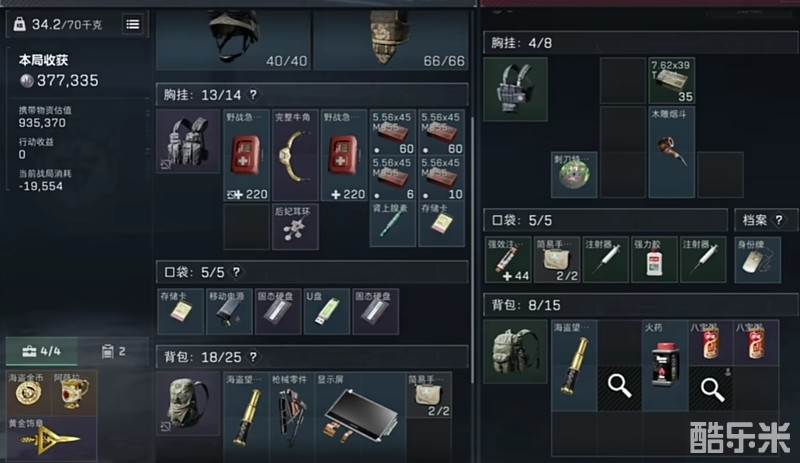
Task: Click the 木雕烟斗 wooden pipe item
Action: coord(671,152)
